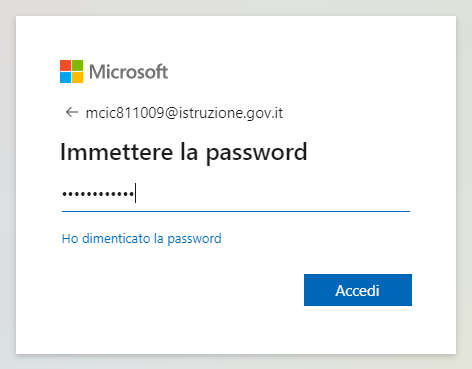Click the Accedi sign-in button

point(358,290)
